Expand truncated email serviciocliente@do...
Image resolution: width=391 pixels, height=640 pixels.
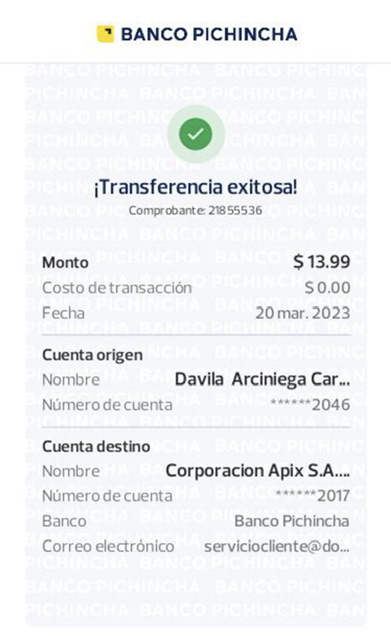277,546
